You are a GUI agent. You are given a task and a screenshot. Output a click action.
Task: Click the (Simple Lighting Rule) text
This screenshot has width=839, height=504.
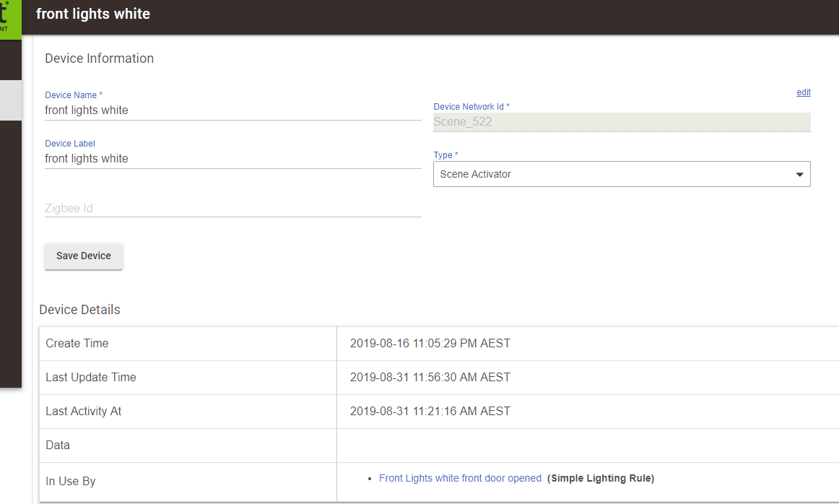[600, 478]
